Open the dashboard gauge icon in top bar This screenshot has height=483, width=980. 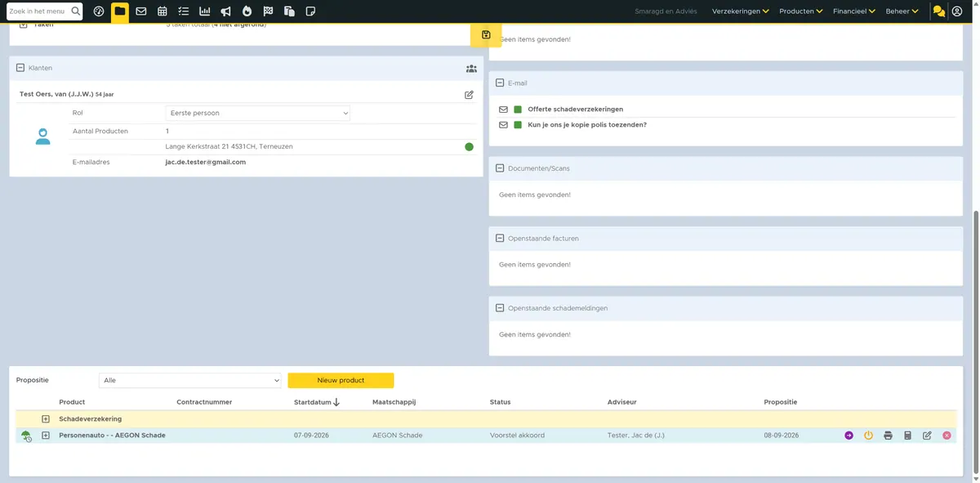tap(99, 11)
